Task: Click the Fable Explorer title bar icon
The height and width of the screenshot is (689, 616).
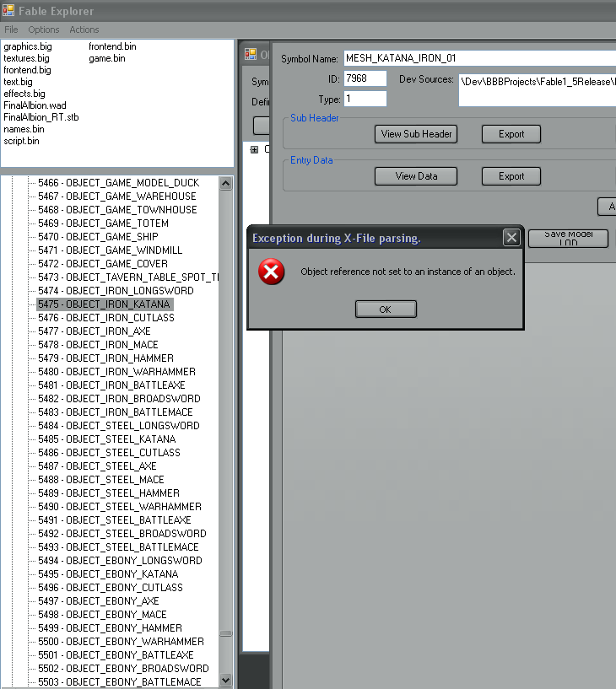Action: [x=8, y=11]
